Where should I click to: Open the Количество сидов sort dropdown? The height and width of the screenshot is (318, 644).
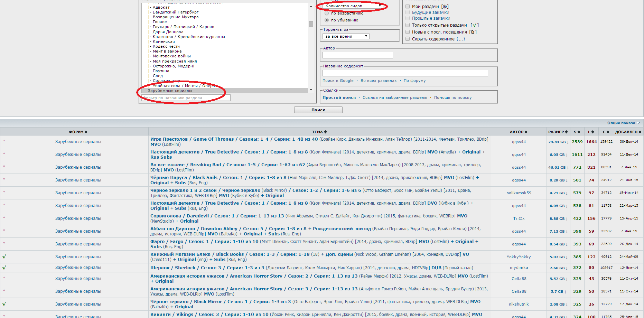(x=353, y=6)
